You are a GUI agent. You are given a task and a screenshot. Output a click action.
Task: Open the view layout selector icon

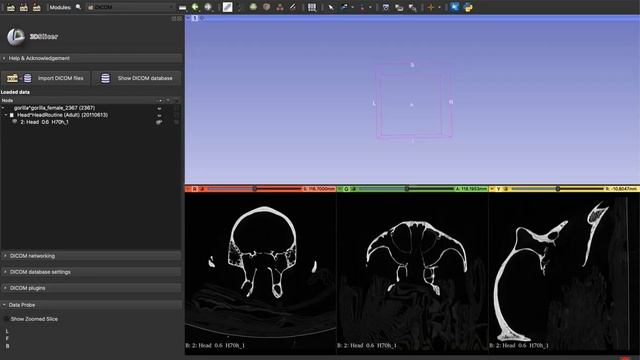pyautogui.click(x=312, y=7)
